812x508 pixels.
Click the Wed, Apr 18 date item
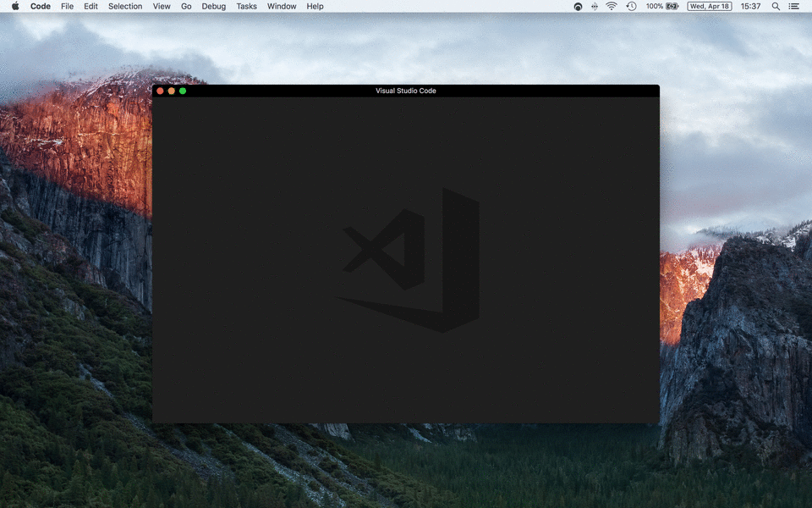[710, 6]
